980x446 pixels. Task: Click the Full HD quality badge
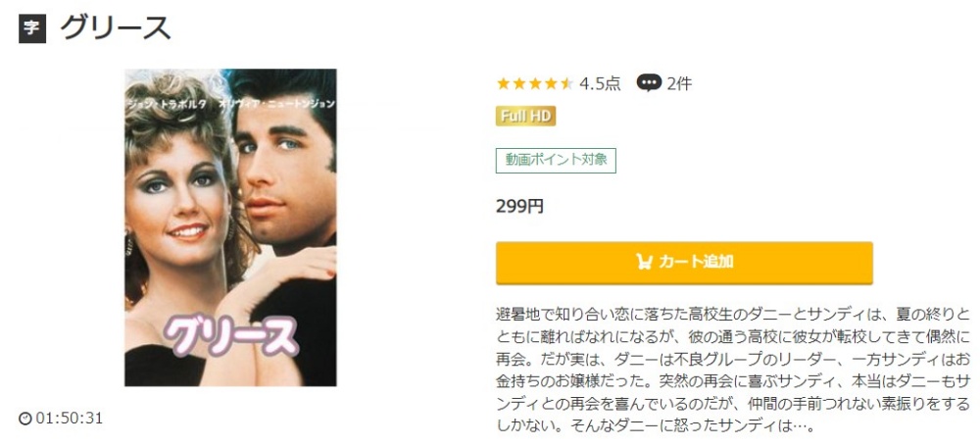(525, 117)
